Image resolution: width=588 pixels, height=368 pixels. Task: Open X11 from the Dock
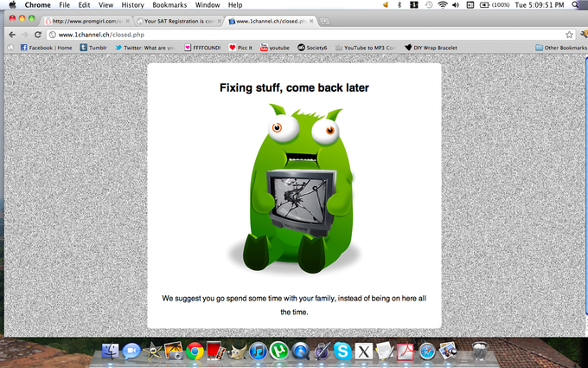(x=363, y=352)
